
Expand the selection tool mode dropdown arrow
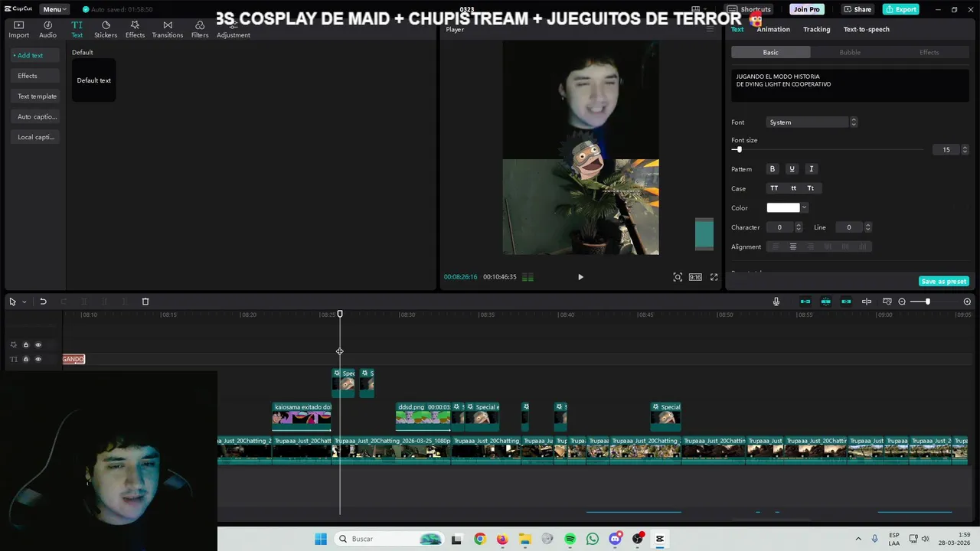(24, 302)
